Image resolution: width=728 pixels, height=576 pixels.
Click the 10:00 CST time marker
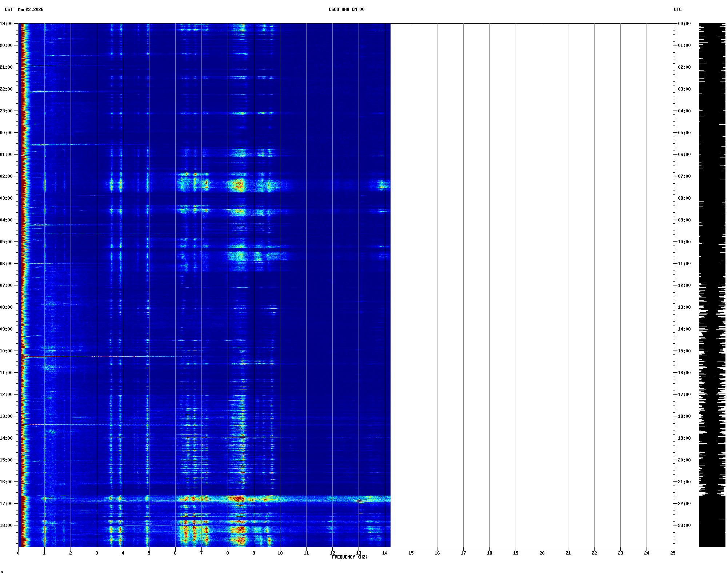tap(7, 351)
